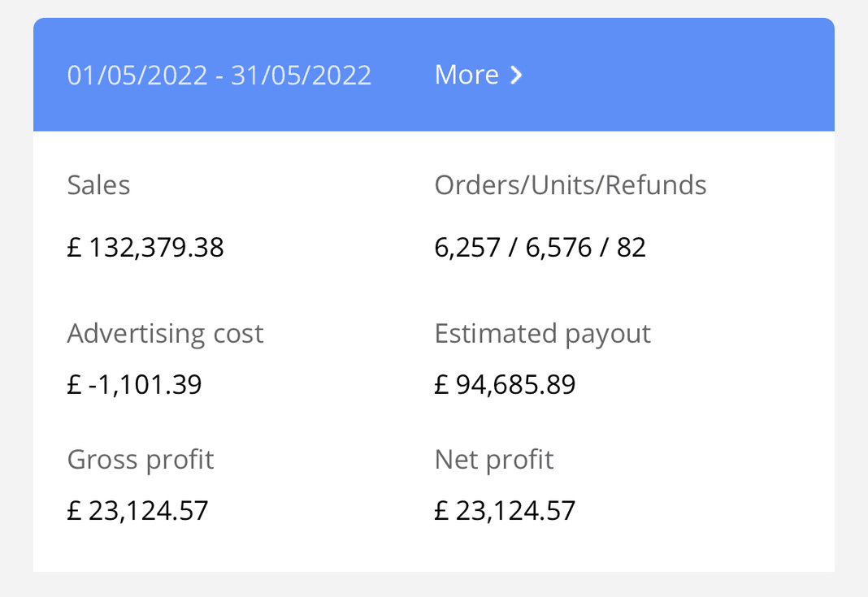Click the start date 01/05/2022
Viewport: 868px width, 597px height.
tap(137, 75)
